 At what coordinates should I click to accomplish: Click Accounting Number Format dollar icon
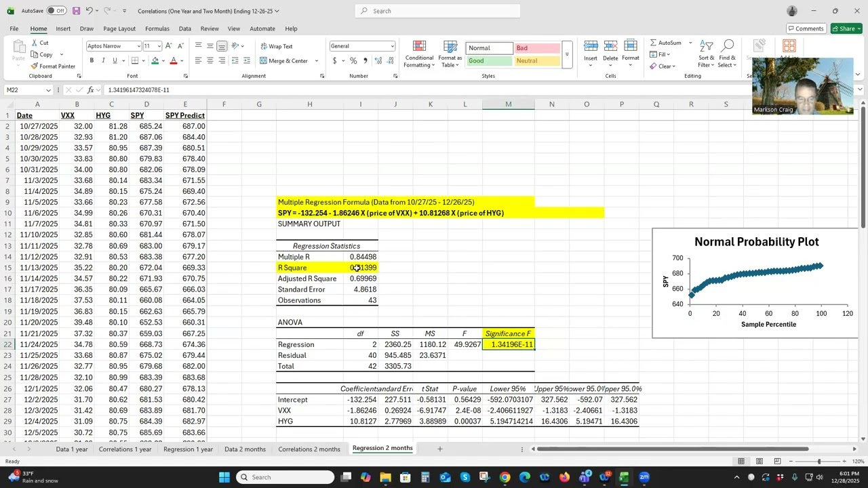pyautogui.click(x=334, y=61)
